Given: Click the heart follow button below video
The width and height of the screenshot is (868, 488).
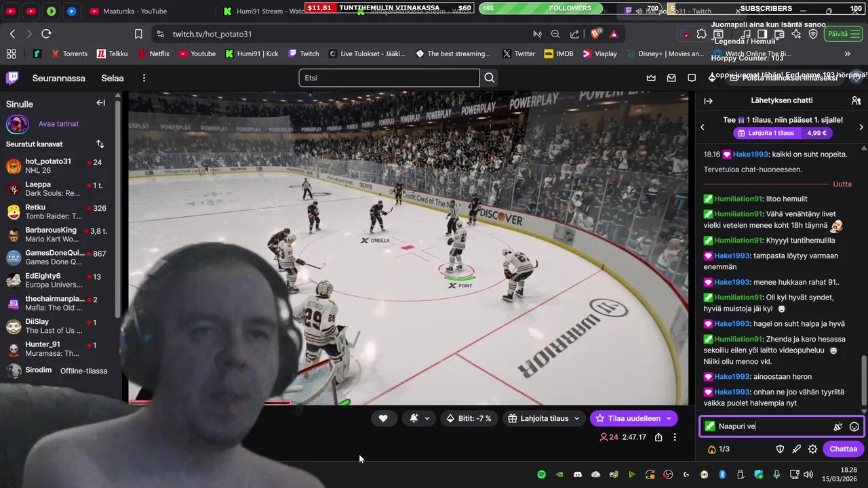Looking at the screenshot, I should pos(383,418).
